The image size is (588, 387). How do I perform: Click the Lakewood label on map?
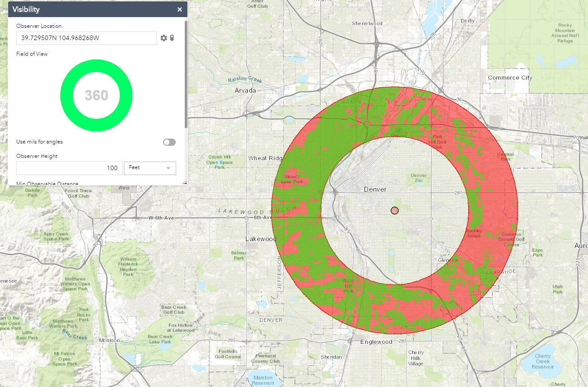261,239
